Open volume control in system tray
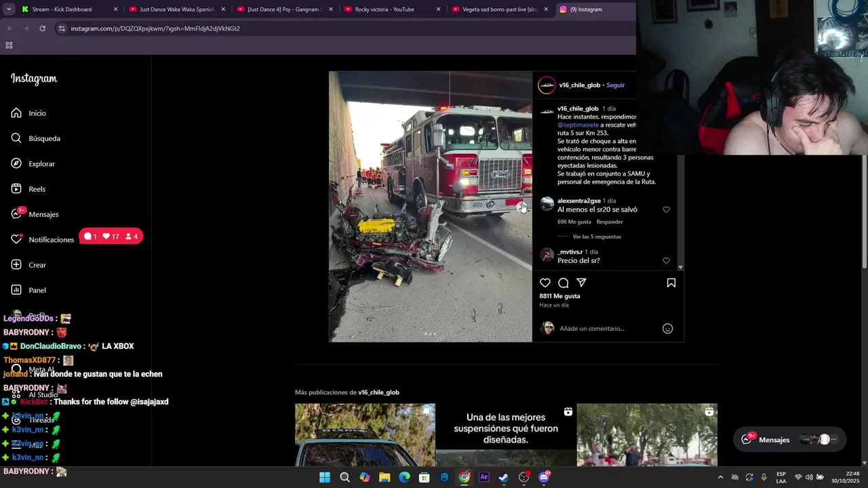The image size is (868, 488). pos(809,477)
